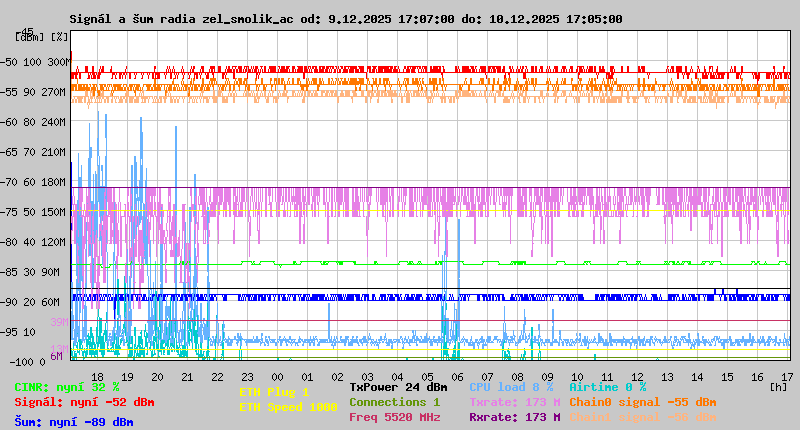
Task: Click hour '15' on the time axis
Action: click(728, 377)
